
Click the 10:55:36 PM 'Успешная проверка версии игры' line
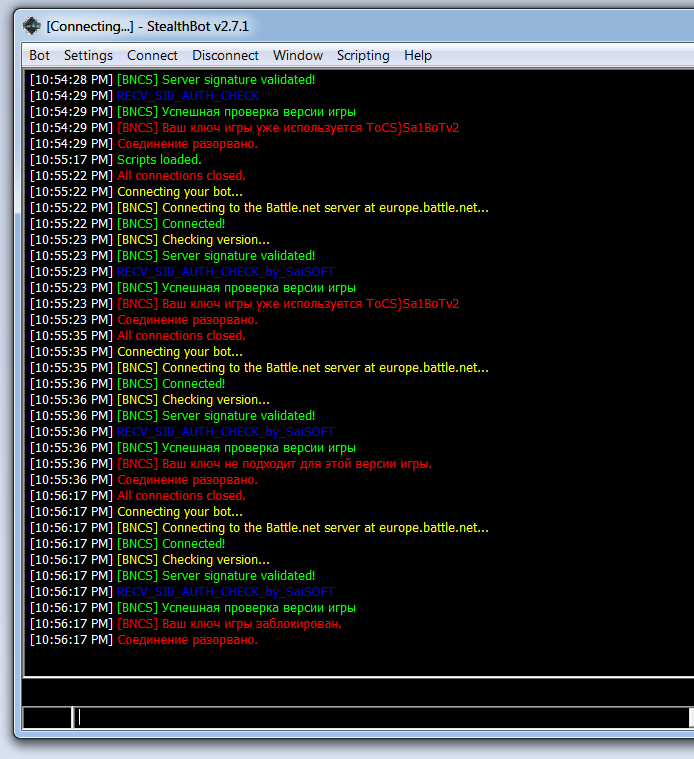(193, 448)
